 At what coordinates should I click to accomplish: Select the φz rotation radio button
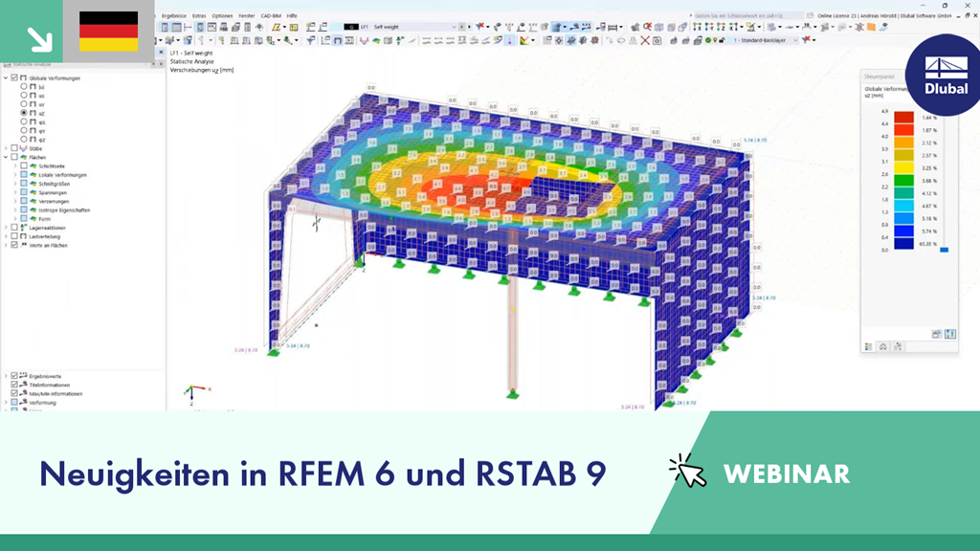[24, 140]
